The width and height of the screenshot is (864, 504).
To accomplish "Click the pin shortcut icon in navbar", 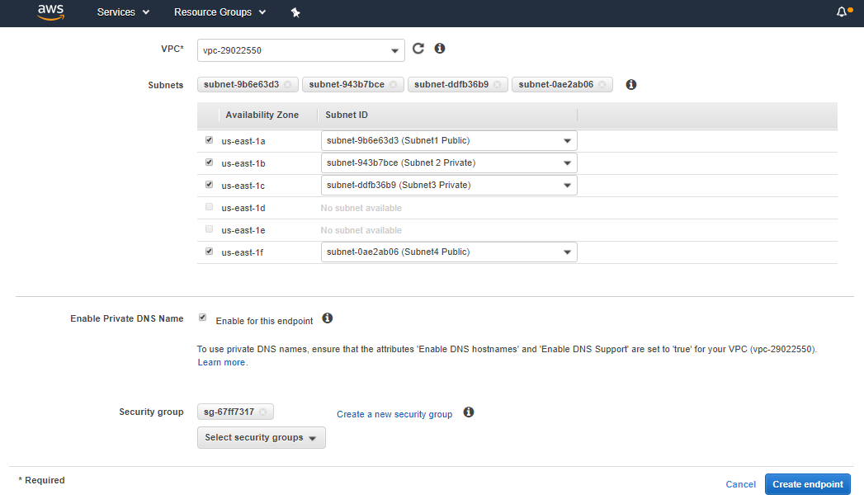I will [295, 12].
